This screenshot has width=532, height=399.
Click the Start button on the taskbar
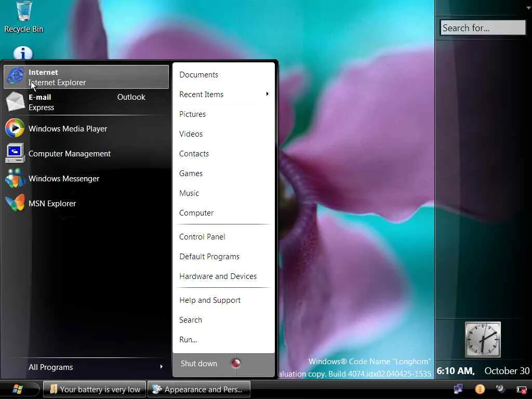pos(18,389)
